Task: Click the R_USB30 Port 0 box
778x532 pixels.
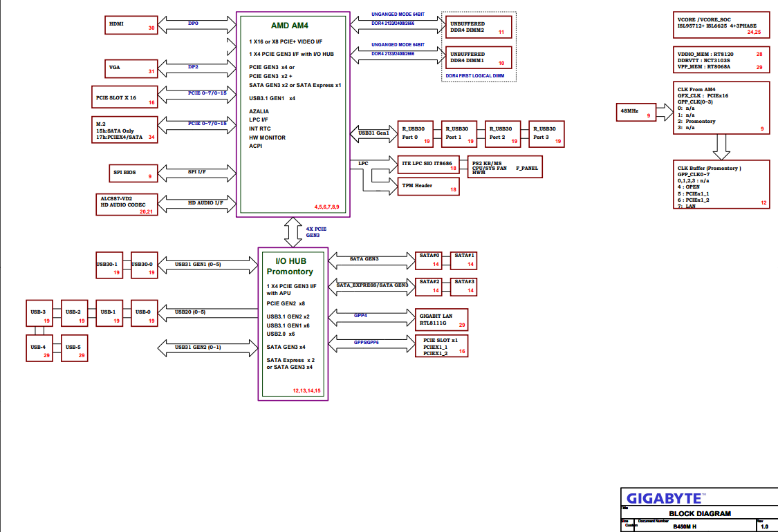Action: (416, 134)
